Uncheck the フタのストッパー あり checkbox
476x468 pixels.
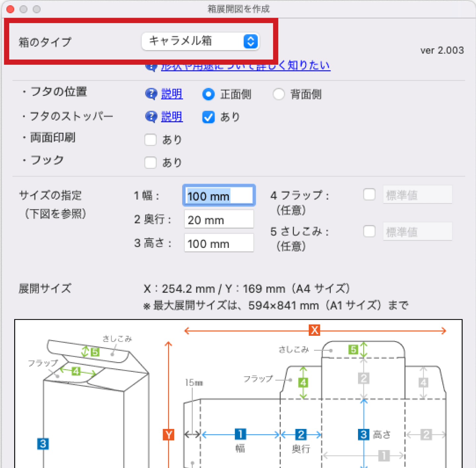(x=208, y=117)
